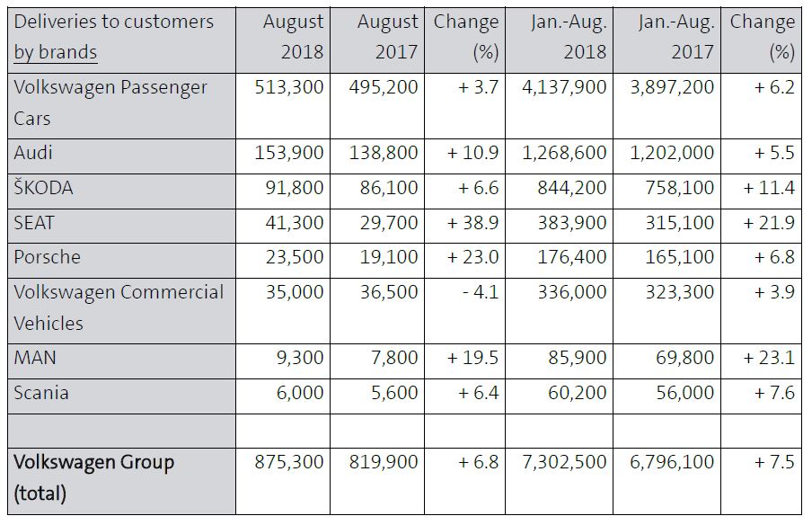Select the Volkswagen Passenger Cars row label

coord(110,102)
